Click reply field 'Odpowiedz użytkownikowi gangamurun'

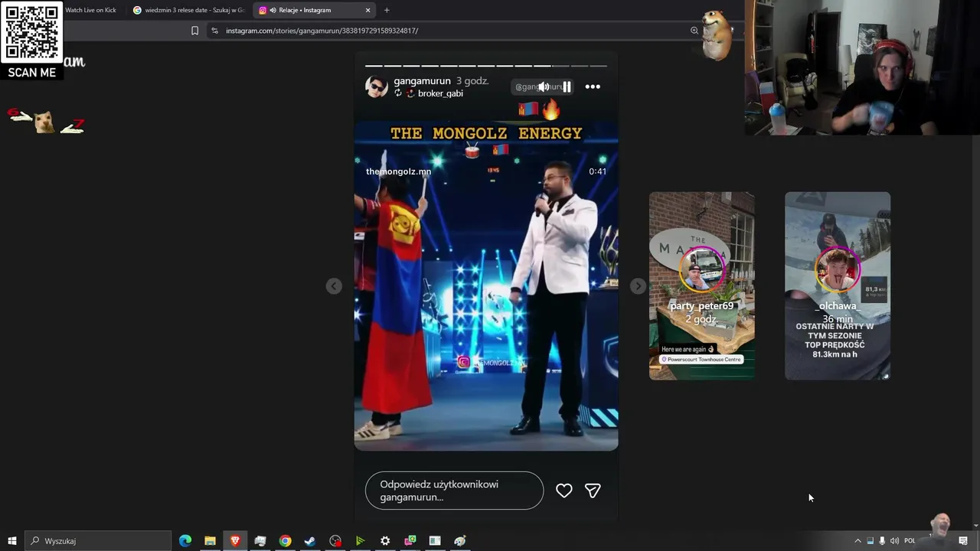point(454,491)
